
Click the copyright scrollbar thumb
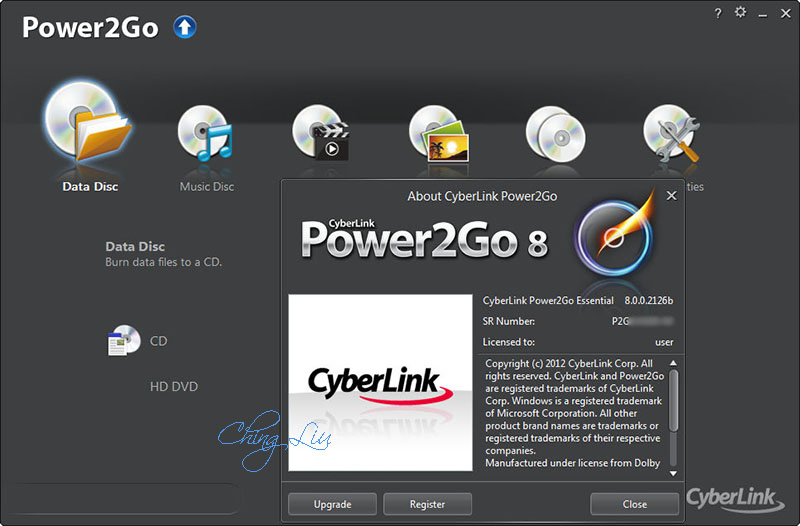[x=673, y=400]
